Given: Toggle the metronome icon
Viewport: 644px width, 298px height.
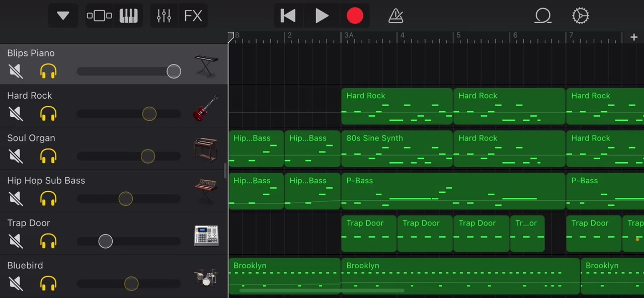Looking at the screenshot, I should [x=396, y=16].
